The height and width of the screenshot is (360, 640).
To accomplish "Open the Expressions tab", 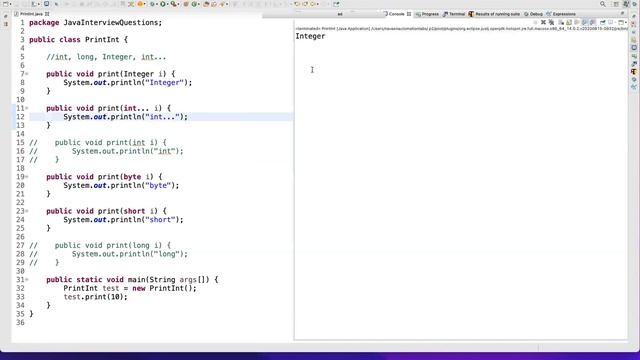I will coord(561,14).
